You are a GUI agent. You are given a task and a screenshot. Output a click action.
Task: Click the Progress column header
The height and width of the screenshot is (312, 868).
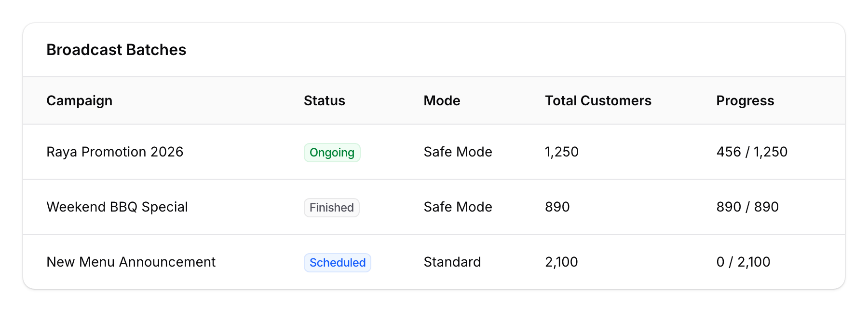click(x=745, y=100)
